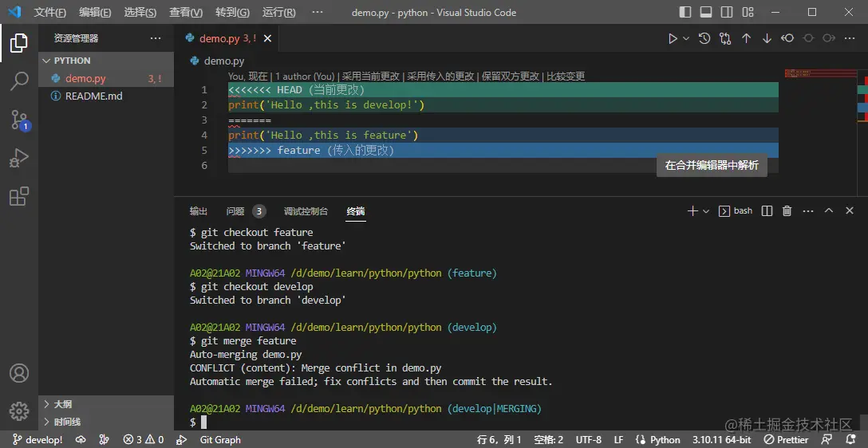Open Run and Debug view
868x448 pixels.
point(19,159)
